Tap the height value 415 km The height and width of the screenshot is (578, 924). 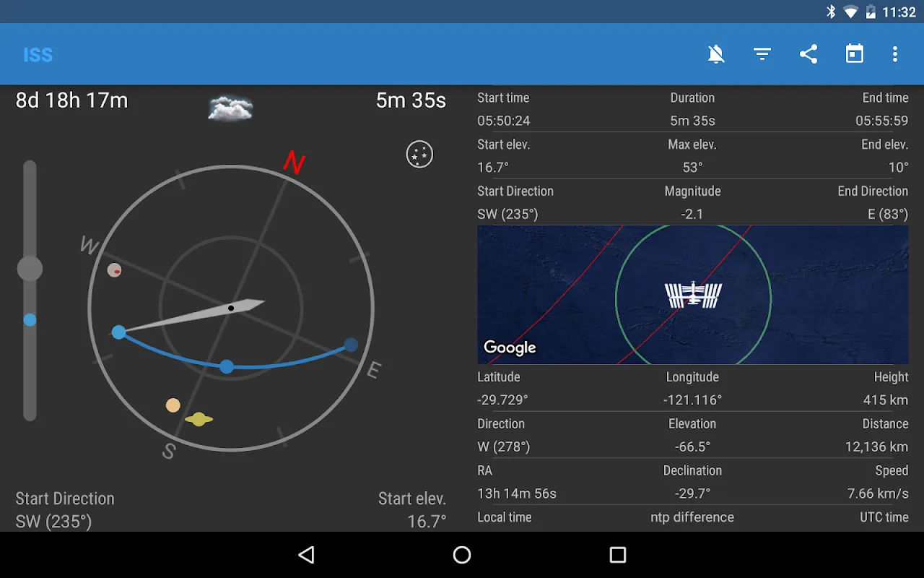pyautogui.click(x=886, y=400)
